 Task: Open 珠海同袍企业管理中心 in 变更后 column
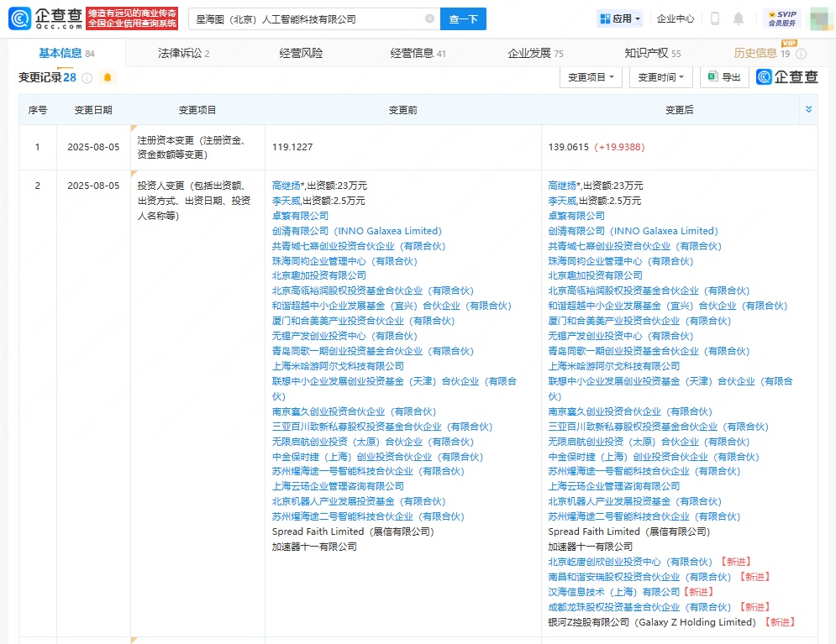pyautogui.click(x=621, y=261)
